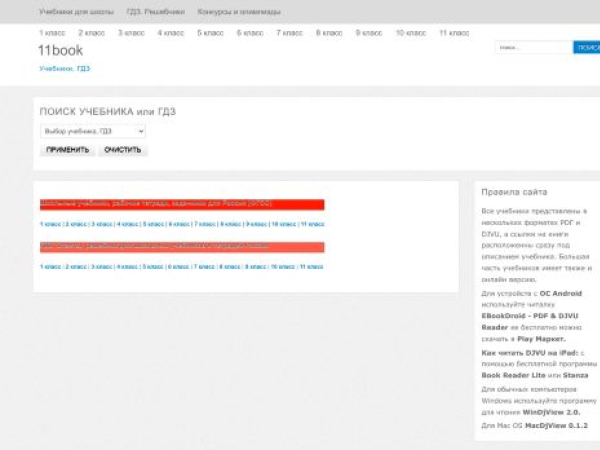The height and width of the screenshot is (450, 600).
Task: Click the second, lighter red banner
Action: (x=182, y=247)
